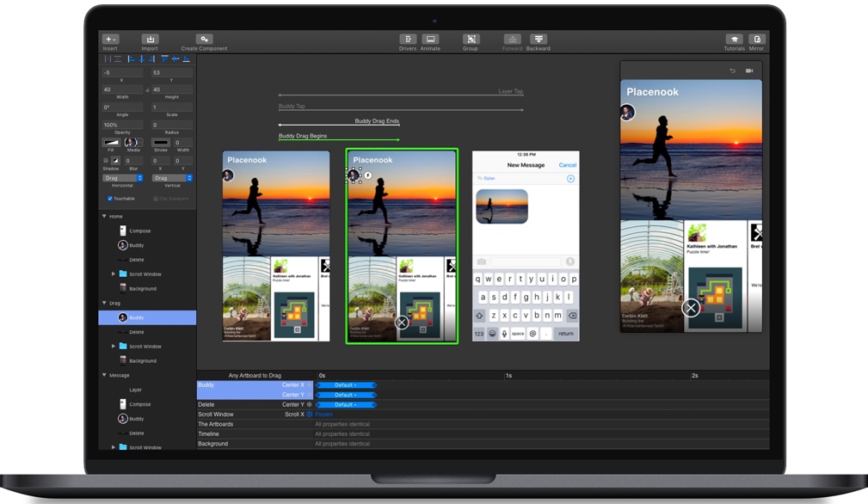Open the Insert menu button
Image resolution: width=868 pixels, height=504 pixels.
[x=110, y=40]
